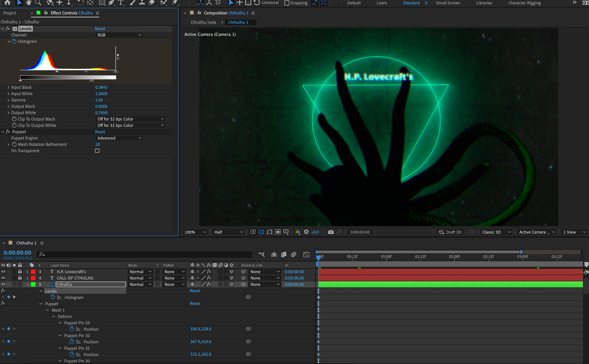
Task: Toggle the On Transparent checkbox
Action: (97, 151)
